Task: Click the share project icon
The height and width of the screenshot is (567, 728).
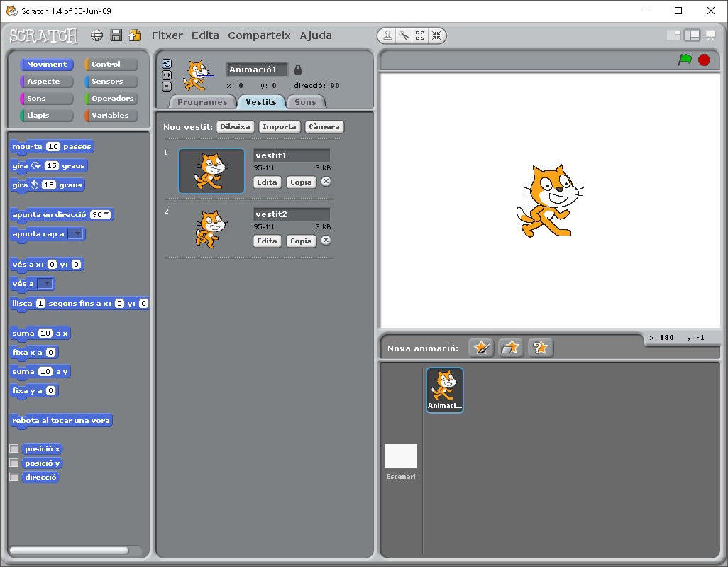Action: pyautogui.click(x=135, y=35)
